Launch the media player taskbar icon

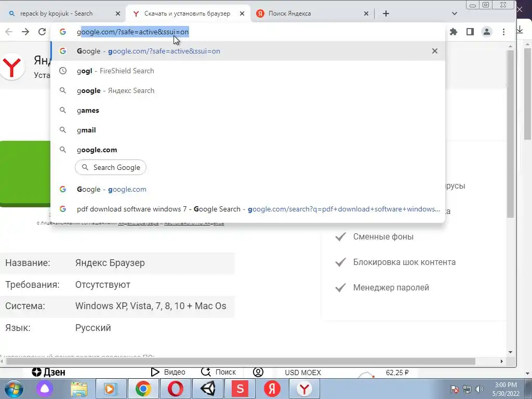pos(111,389)
